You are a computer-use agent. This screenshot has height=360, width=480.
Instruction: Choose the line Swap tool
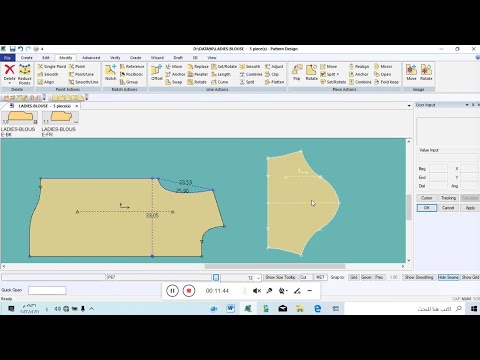click(174, 82)
